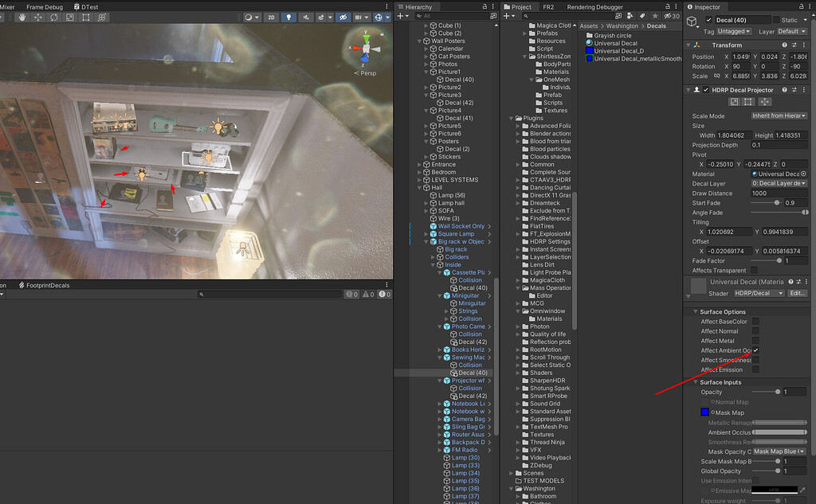The height and width of the screenshot is (504, 816).
Task: Open the Decal Layer dropdown
Action: 779,183
